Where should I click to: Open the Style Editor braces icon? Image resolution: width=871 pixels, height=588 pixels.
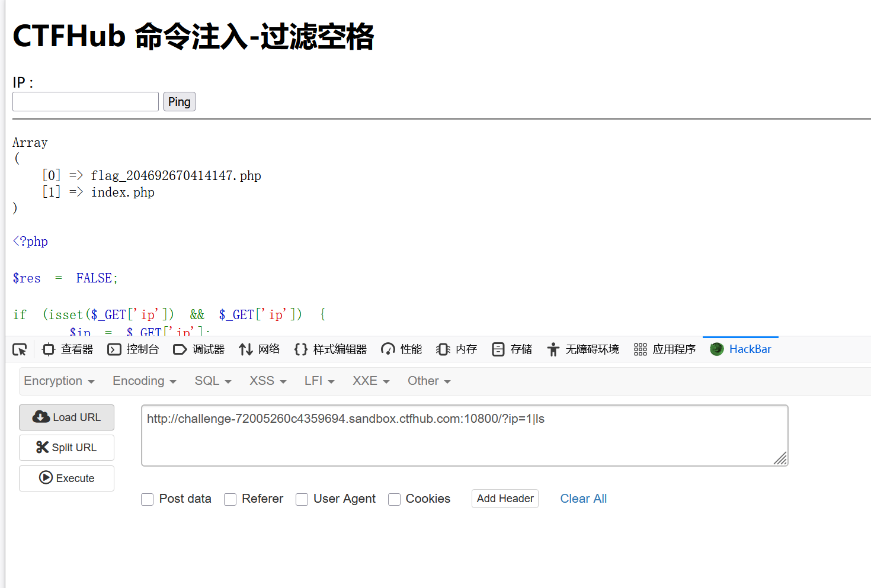tap(301, 349)
